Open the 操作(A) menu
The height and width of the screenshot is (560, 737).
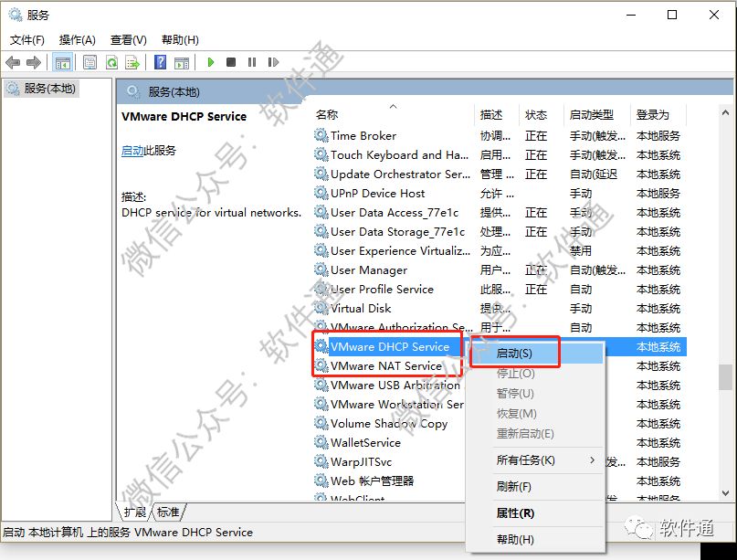click(77, 40)
